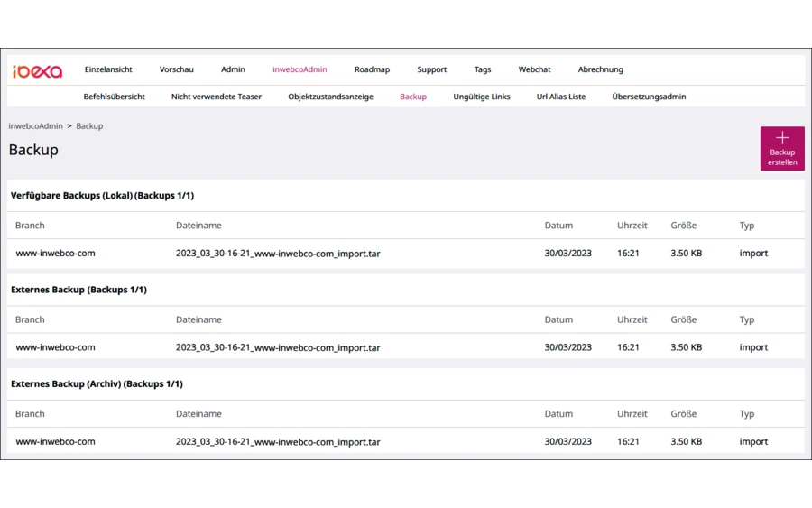Image resolution: width=812 pixels, height=508 pixels.
Task: Open the Roadmap menu item
Action: pos(372,69)
